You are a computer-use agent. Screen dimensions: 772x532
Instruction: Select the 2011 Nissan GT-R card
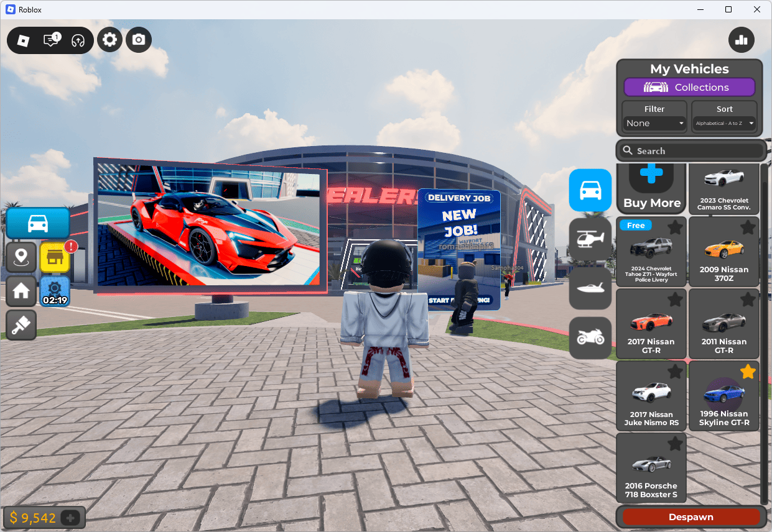[x=724, y=323]
